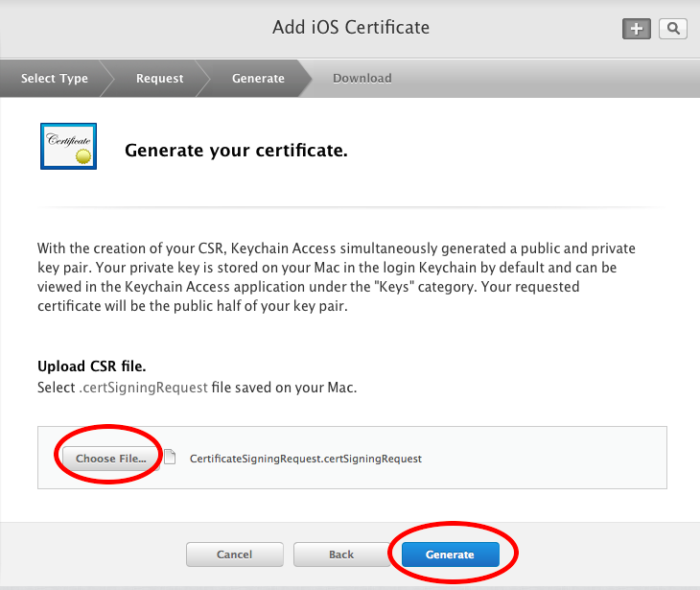Click the document icon beside Choose File
Screen dimensions: 700x590
tap(170, 457)
